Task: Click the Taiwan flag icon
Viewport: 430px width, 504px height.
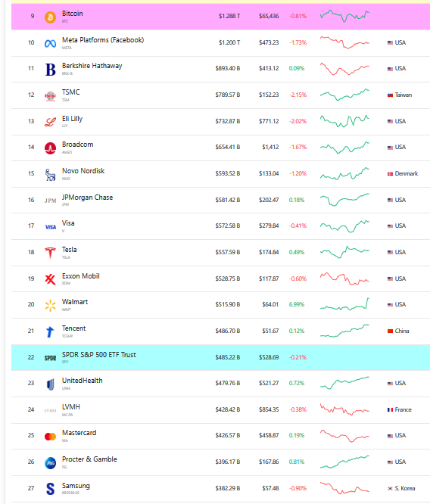Action: pyautogui.click(x=390, y=95)
